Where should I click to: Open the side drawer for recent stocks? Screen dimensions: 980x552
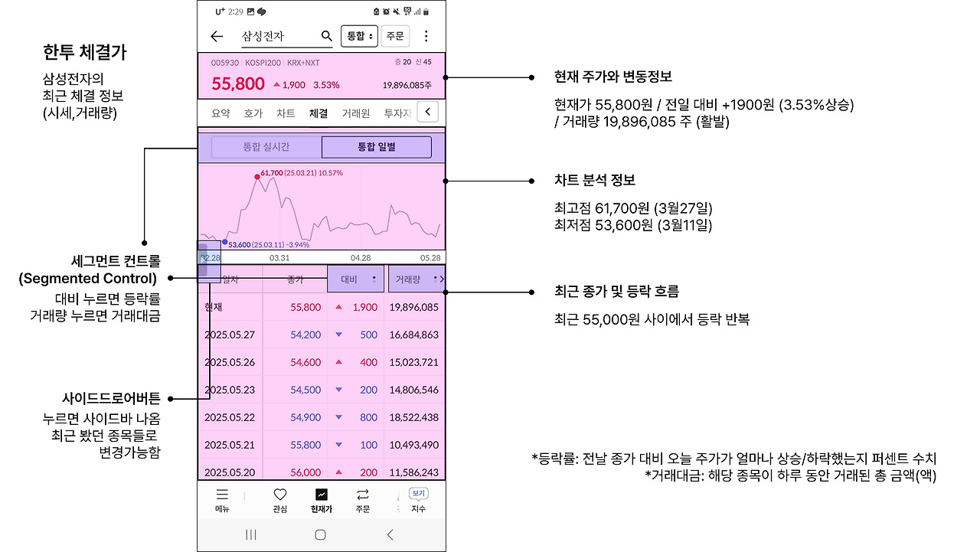click(x=208, y=263)
